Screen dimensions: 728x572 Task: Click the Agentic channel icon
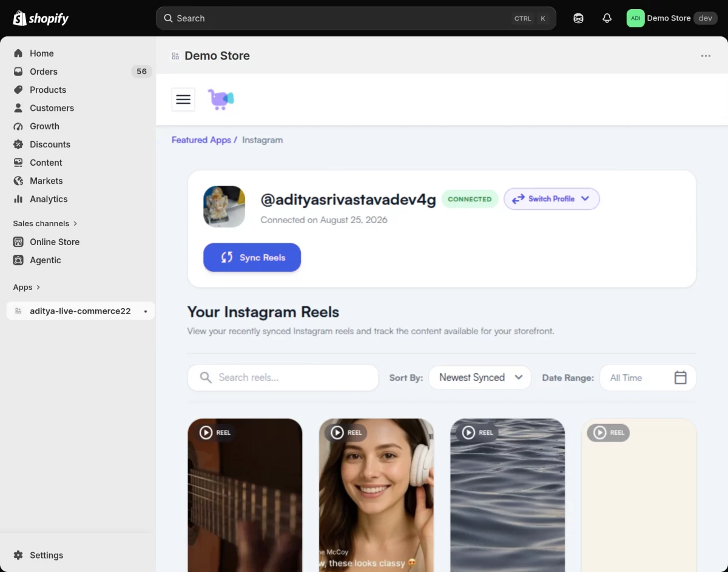click(18, 260)
